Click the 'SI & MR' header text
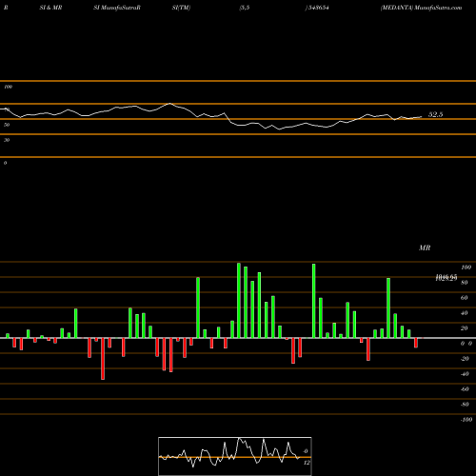Viewport: 476px width, 476px height. tap(50, 8)
